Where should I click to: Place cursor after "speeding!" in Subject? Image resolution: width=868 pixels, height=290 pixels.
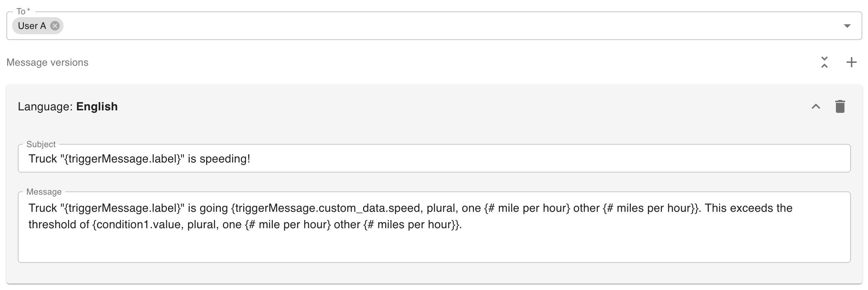click(251, 159)
